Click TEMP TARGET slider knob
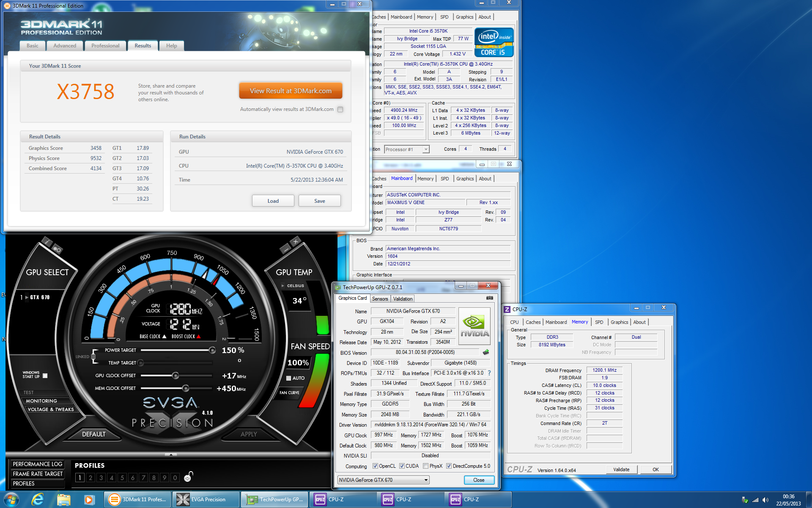 pyautogui.click(x=140, y=363)
